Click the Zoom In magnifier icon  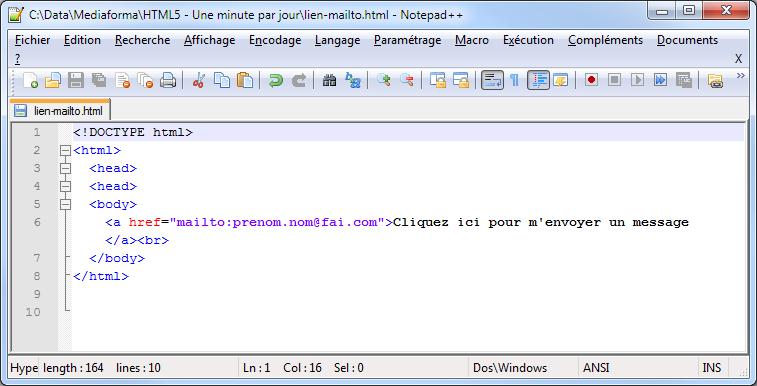[383, 80]
